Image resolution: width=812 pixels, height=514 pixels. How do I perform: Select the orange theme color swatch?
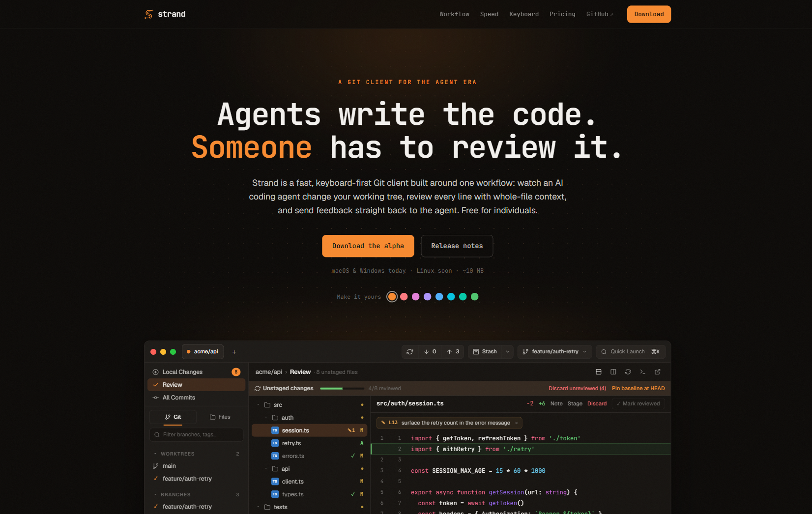pyautogui.click(x=392, y=297)
